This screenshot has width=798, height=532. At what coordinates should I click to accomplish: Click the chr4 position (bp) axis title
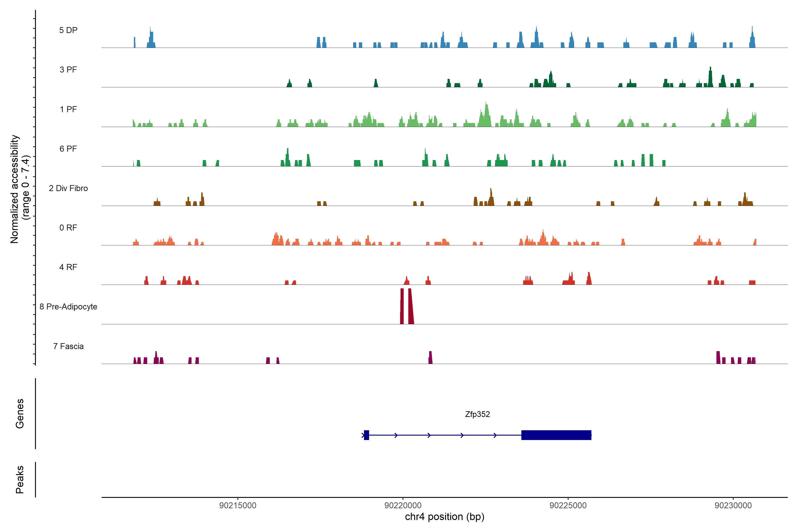444,517
